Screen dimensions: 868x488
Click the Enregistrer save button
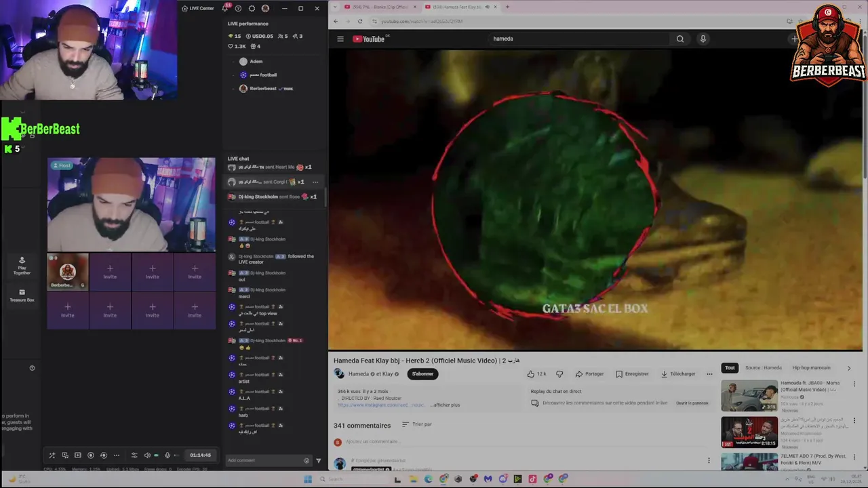click(x=632, y=374)
